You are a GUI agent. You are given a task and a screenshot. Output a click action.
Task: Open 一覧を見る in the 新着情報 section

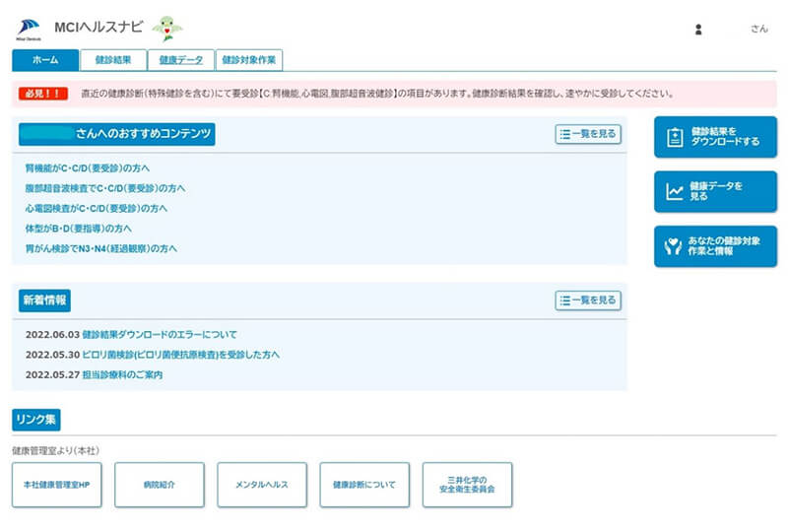[x=588, y=299]
